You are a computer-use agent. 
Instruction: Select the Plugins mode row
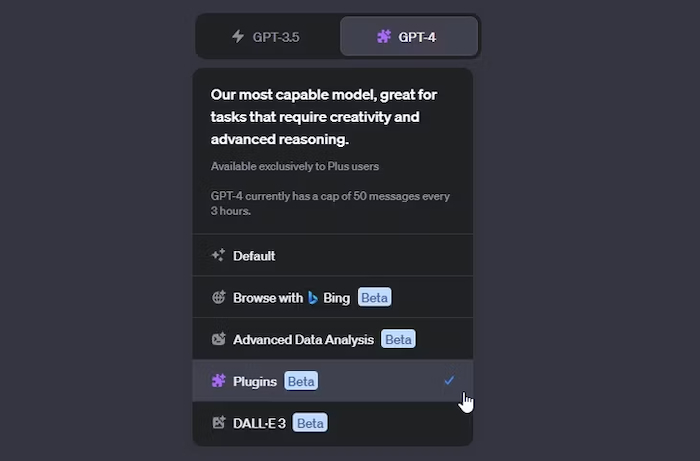click(333, 381)
